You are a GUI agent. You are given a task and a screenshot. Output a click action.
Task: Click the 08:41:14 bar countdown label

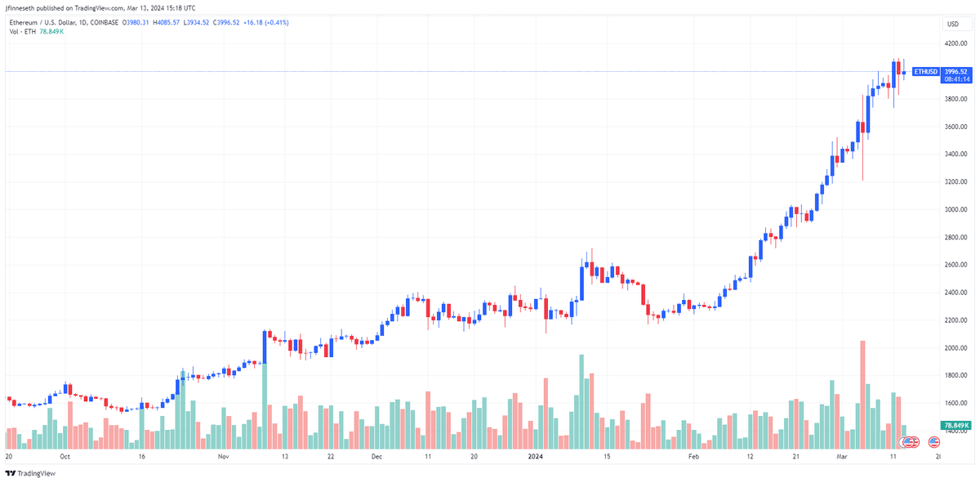955,79
